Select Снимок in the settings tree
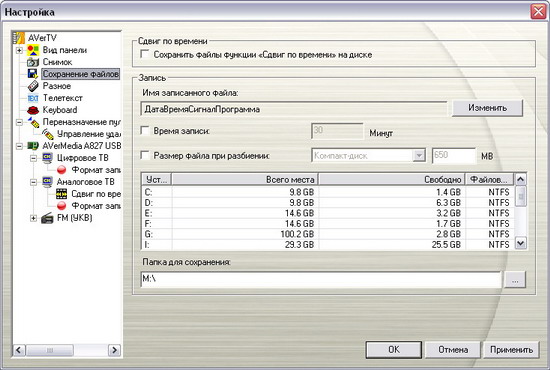 click(57, 62)
